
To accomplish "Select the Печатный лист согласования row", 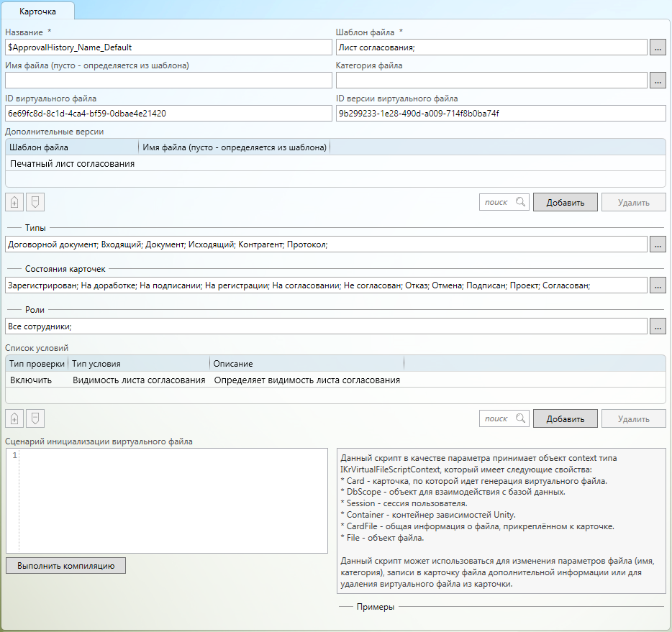I will click(73, 164).
